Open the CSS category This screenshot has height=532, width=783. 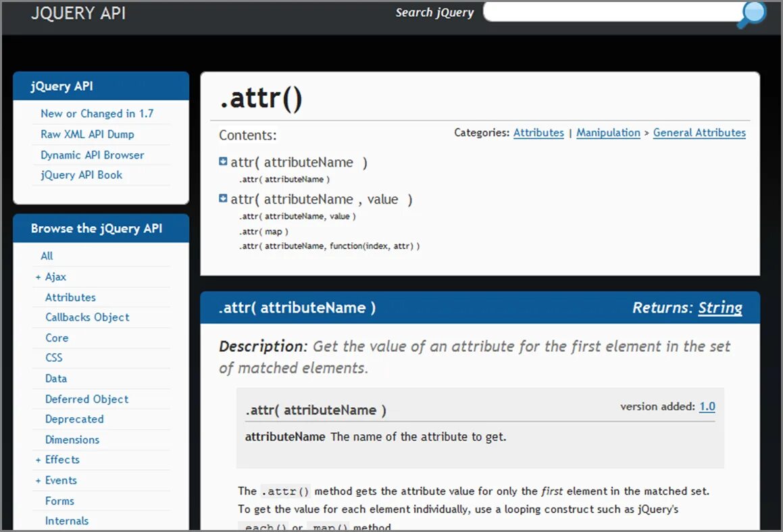pyautogui.click(x=54, y=358)
